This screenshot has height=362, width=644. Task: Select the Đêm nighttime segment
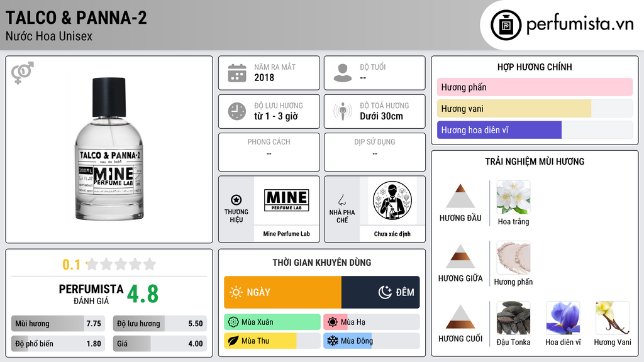pos(380,292)
